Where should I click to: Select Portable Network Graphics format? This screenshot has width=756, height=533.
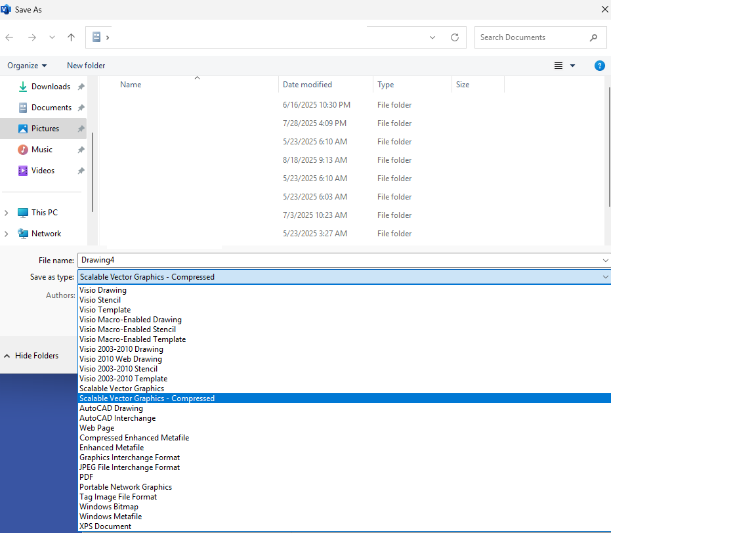[345, 487]
